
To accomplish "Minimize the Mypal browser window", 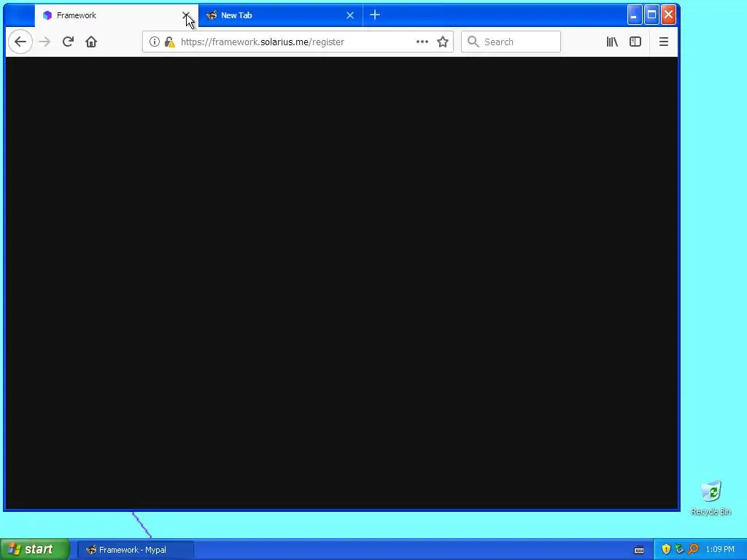I will 635,15.
